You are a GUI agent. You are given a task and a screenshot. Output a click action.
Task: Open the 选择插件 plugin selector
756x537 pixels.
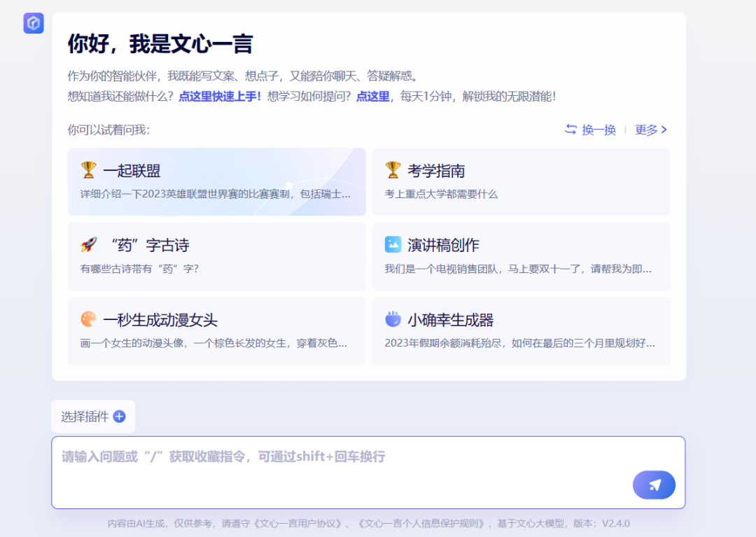click(93, 417)
